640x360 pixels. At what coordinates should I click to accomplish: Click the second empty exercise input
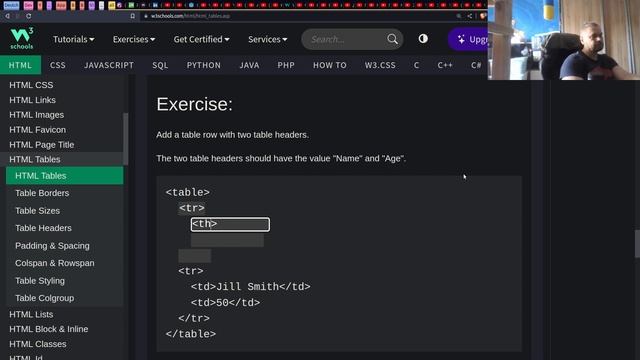(x=227, y=240)
